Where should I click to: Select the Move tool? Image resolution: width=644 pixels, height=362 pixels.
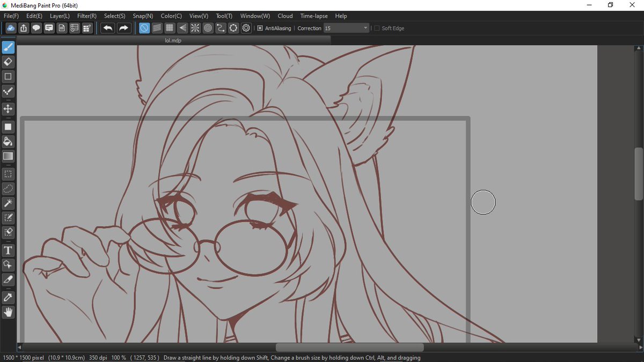[x=8, y=109]
